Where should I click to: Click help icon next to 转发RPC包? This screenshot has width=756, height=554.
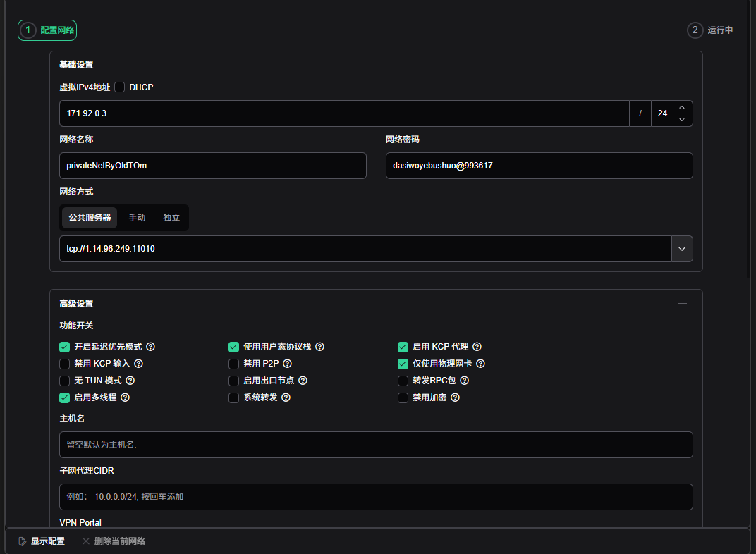[x=465, y=381]
